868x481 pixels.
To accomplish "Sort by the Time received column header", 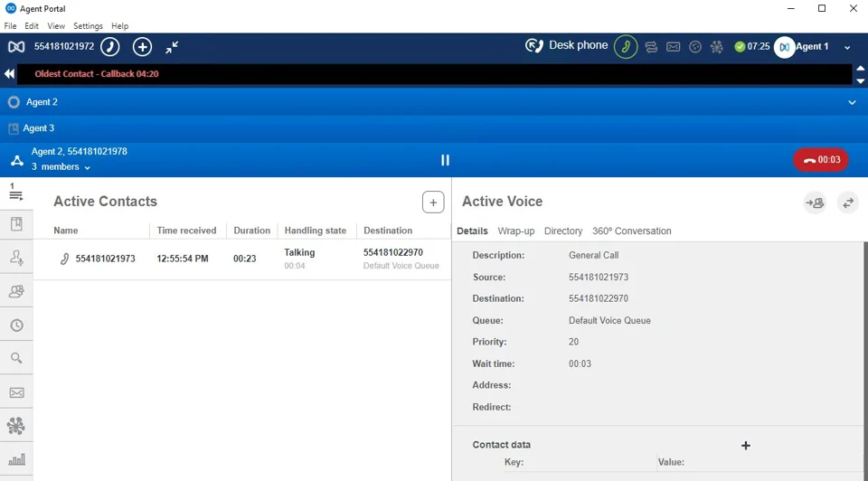I will [x=186, y=231].
